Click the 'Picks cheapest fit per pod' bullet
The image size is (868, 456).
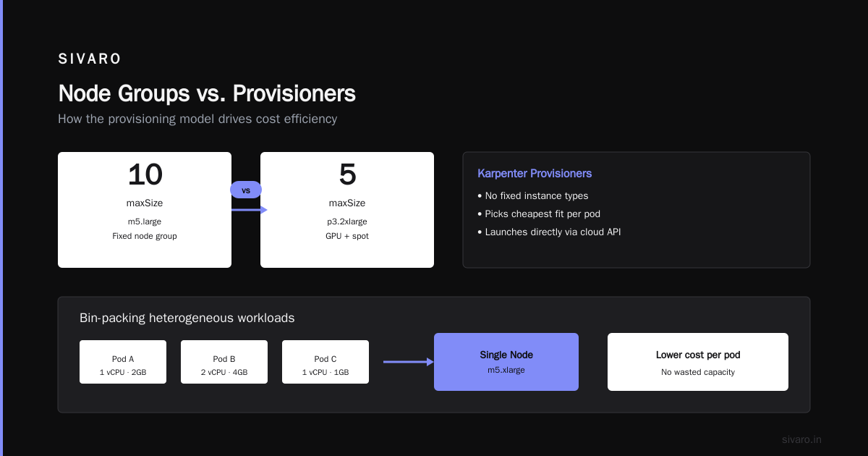[539, 214]
